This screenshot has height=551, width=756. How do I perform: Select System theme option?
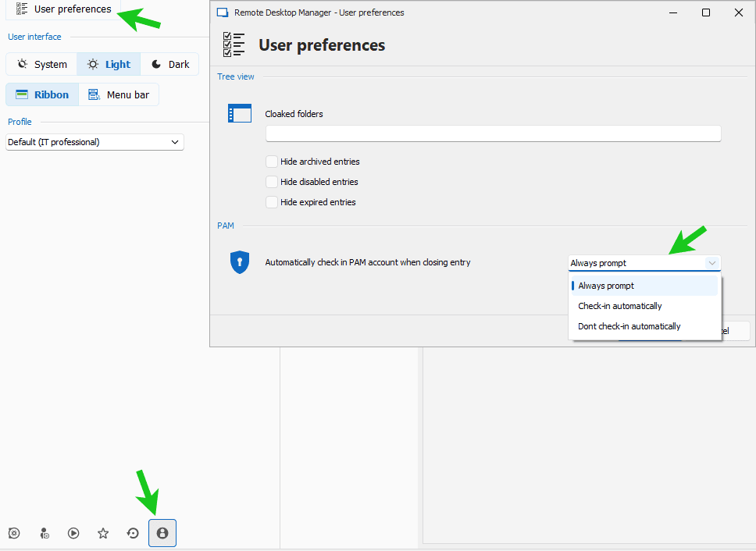click(42, 65)
